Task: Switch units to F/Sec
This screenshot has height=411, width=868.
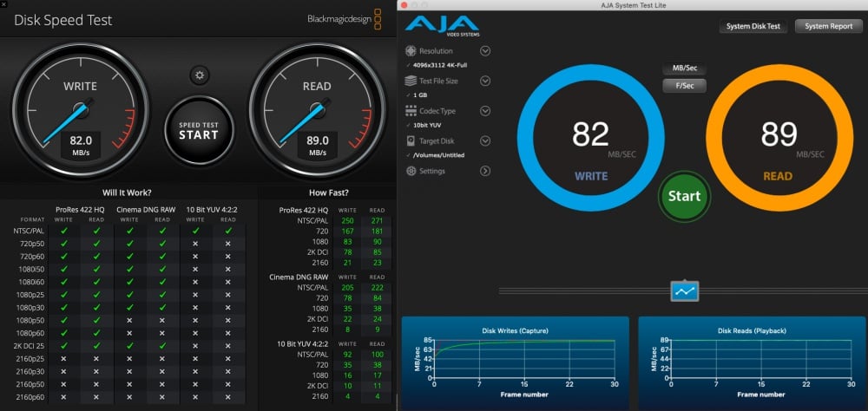Action: point(684,85)
